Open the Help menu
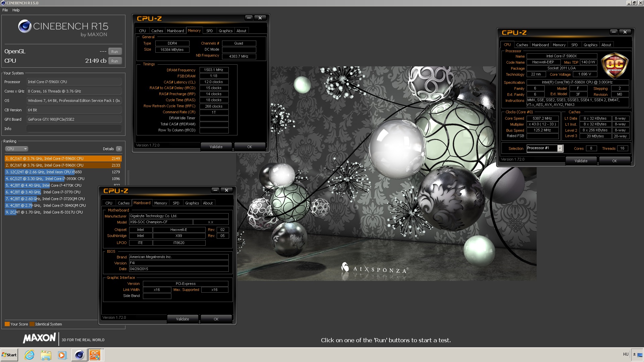Image resolution: width=644 pixels, height=362 pixels. (16, 10)
